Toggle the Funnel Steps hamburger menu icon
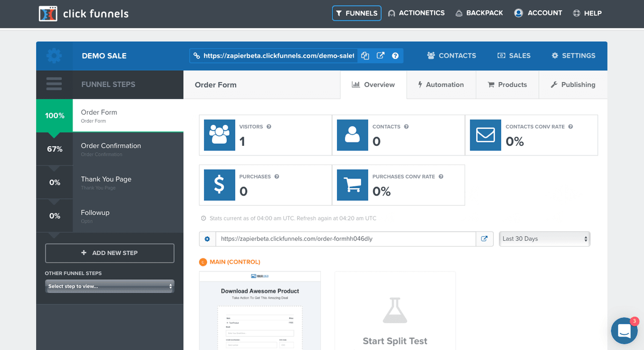Viewport: 644px width, 350px height. tap(54, 84)
